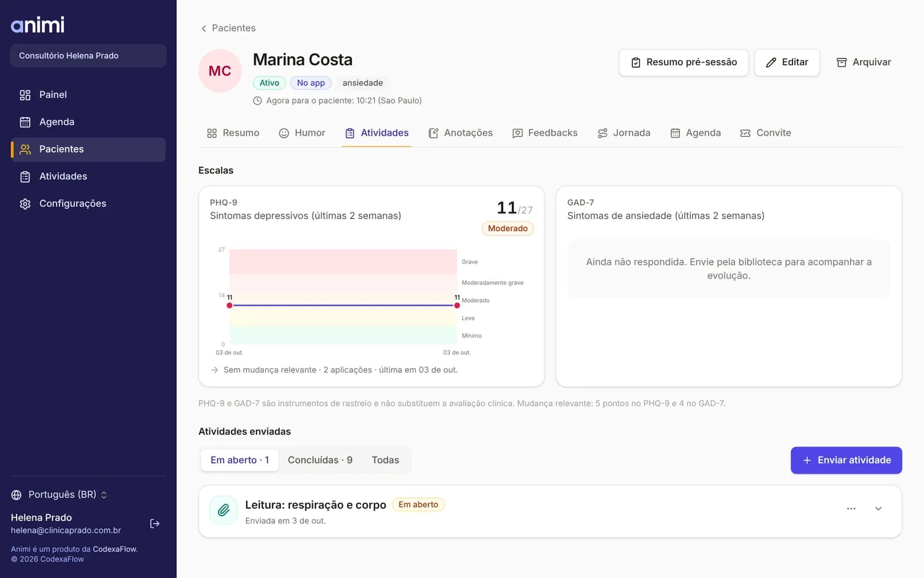Archive patient with Arquivar
The width and height of the screenshot is (924, 578).
864,62
